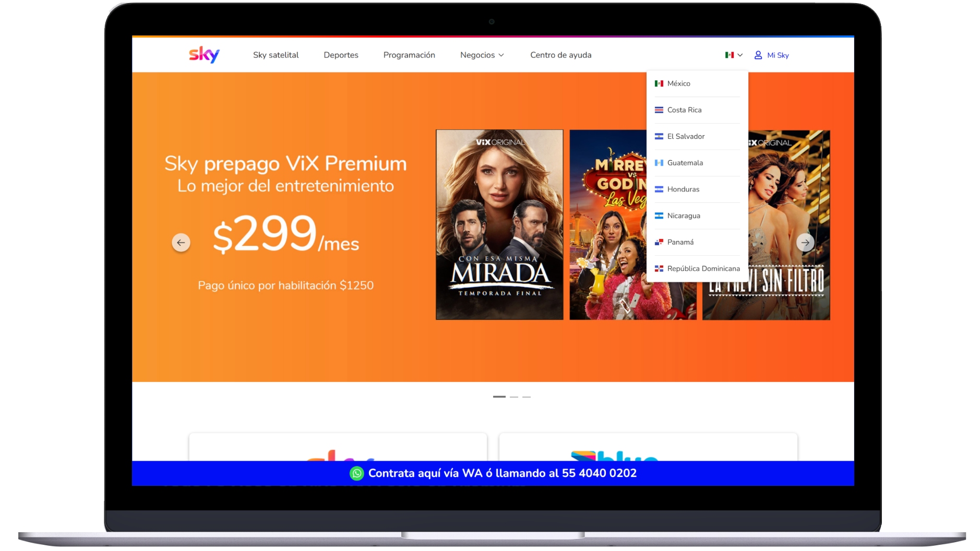This screenshot has height=551, width=980.
Task: Collapse the country selector chevron
Action: 740,55
